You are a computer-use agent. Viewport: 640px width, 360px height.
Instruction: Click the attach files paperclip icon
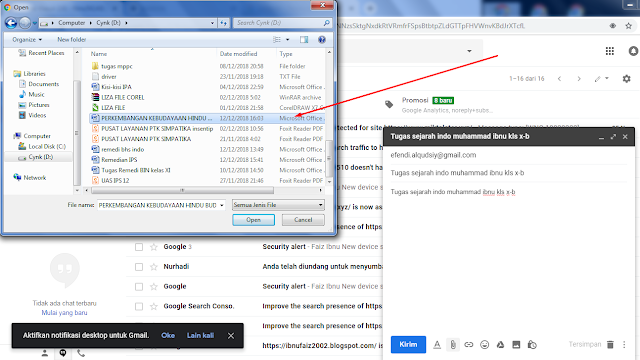point(453,345)
